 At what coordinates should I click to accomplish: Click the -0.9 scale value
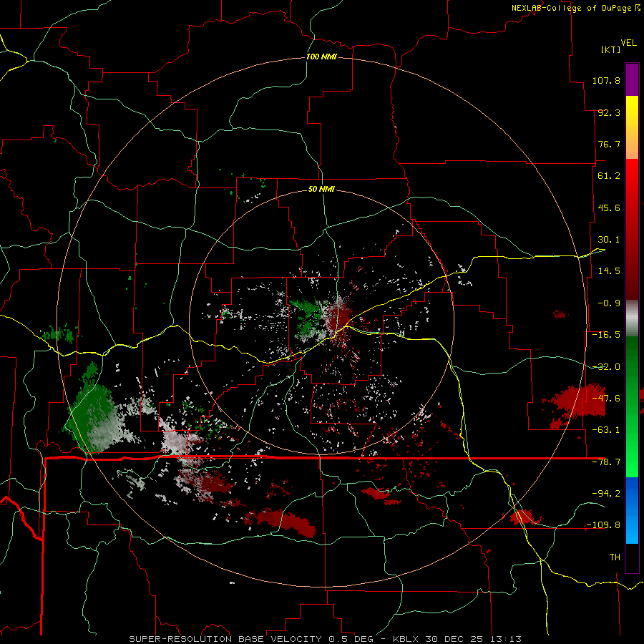point(609,303)
